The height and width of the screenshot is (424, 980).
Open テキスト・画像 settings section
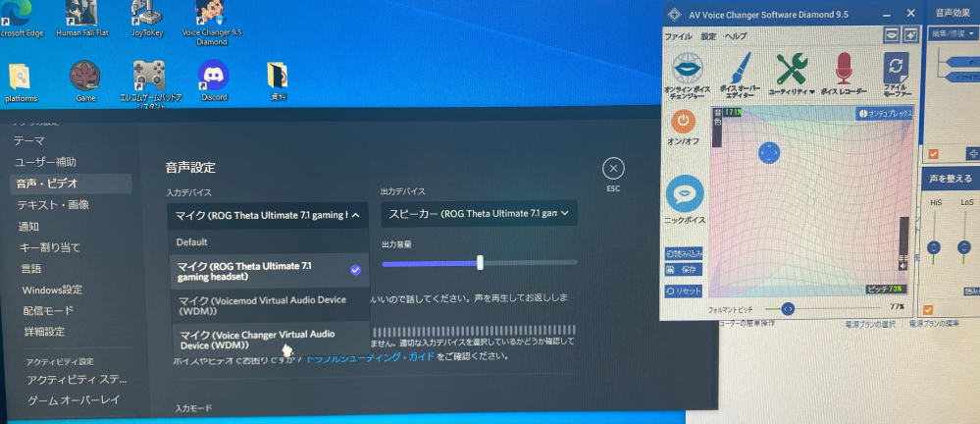coord(53,204)
